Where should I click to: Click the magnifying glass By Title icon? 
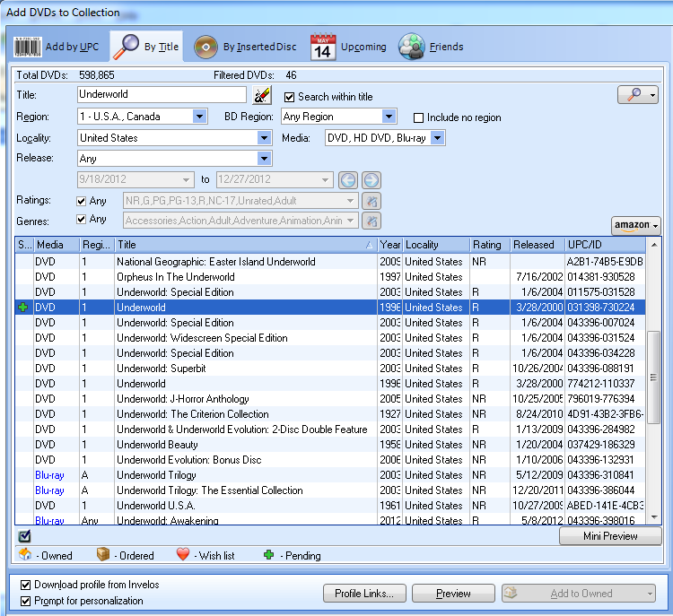tap(126, 47)
